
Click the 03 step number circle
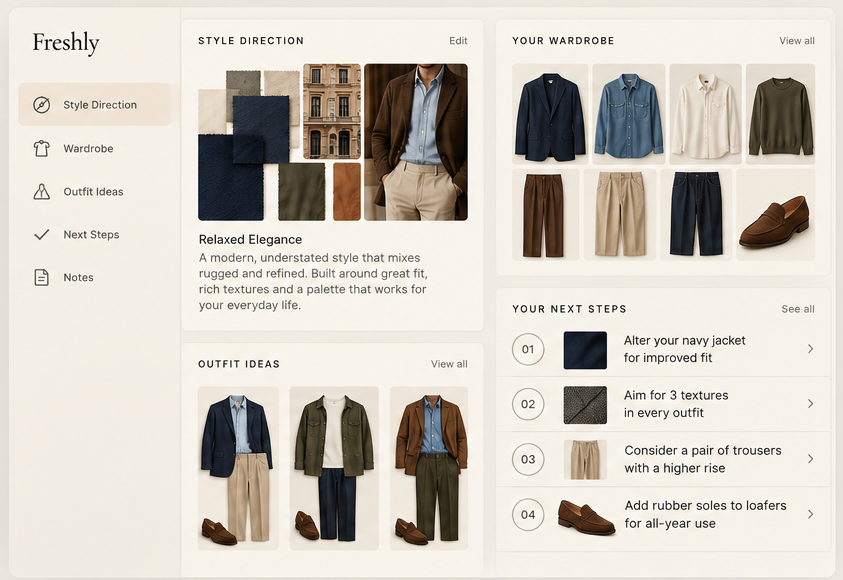coord(528,459)
